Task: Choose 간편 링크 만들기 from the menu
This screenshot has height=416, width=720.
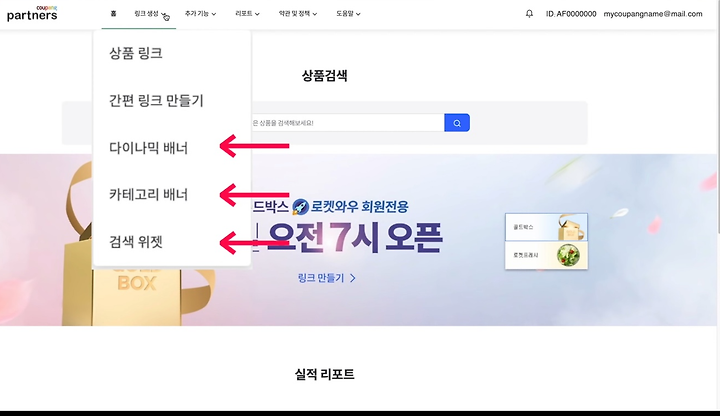Action: 156,100
